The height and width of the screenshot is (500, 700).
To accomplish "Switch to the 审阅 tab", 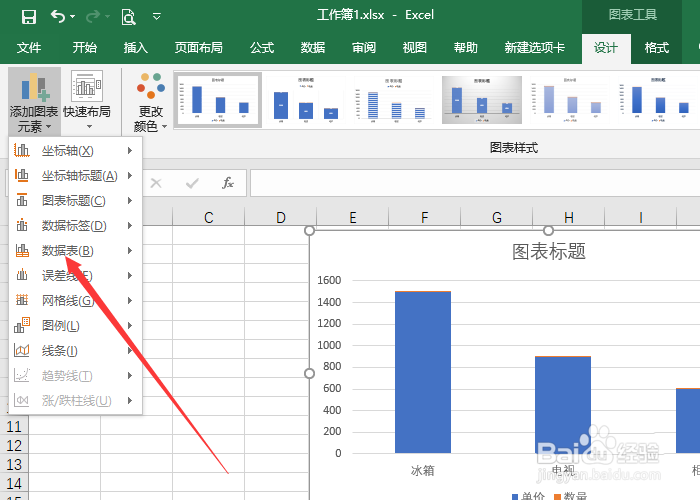I will tap(364, 47).
